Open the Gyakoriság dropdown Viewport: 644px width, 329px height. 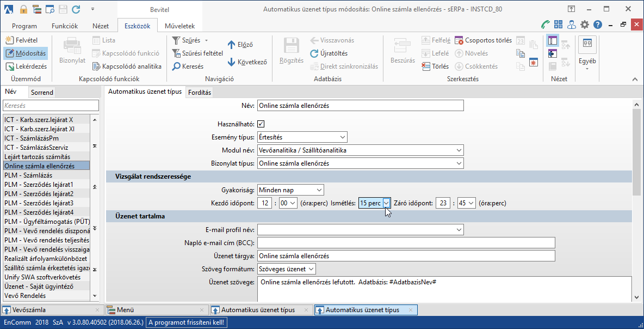[x=319, y=190]
